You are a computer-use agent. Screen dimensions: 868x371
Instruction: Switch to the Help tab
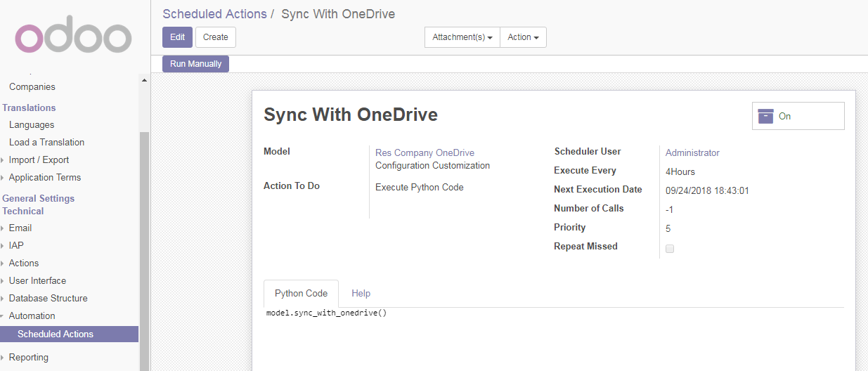[x=361, y=293]
